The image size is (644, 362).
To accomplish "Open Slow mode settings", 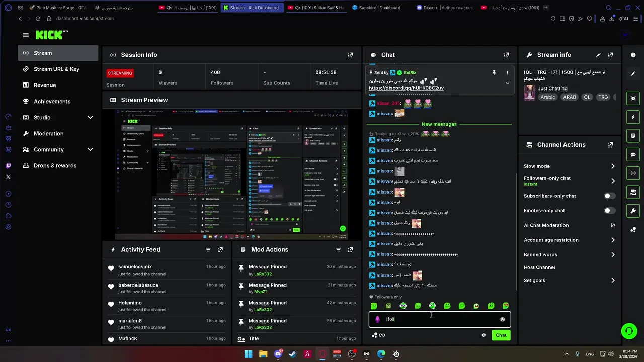I will 569,166.
